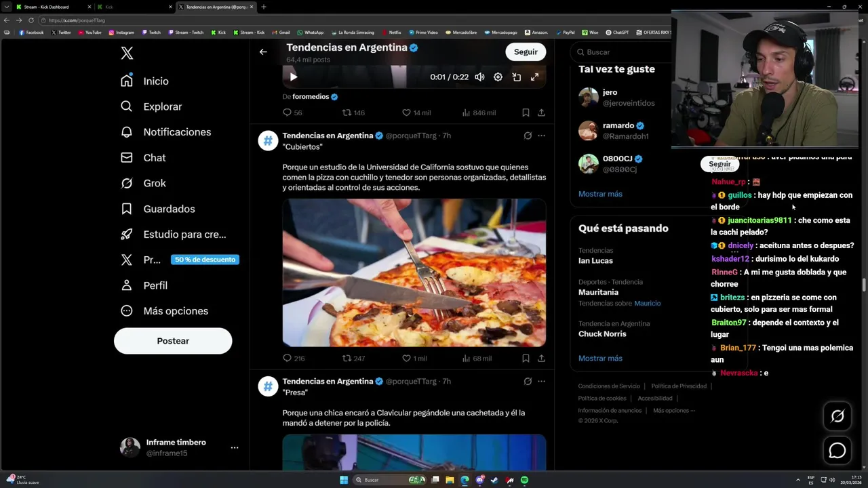The width and height of the screenshot is (868, 488).
Task: Bookmark the Cubiertos pizza post
Action: coord(526,359)
